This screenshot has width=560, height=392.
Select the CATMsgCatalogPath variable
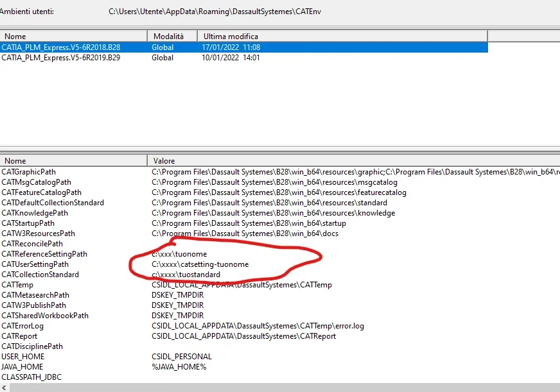[37, 182]
